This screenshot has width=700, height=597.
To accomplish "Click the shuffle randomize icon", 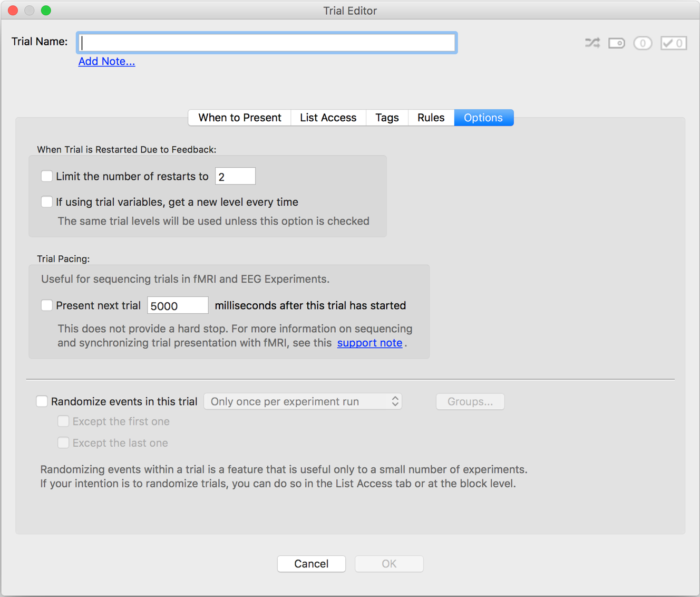I will (592, 43).
